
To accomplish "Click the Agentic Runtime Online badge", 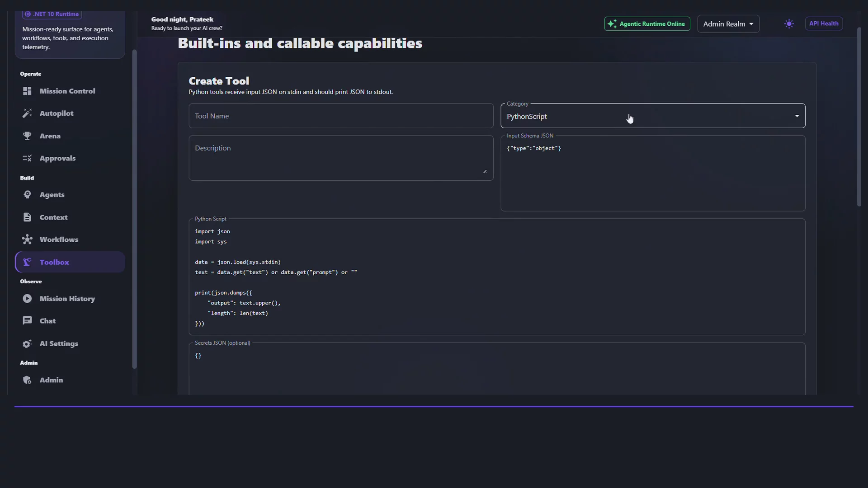I will coord(647,24).
